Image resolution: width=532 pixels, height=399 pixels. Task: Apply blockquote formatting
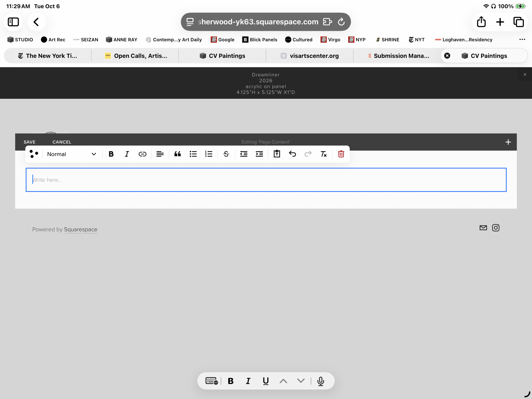pyautogui.click(x=177, y=154)
